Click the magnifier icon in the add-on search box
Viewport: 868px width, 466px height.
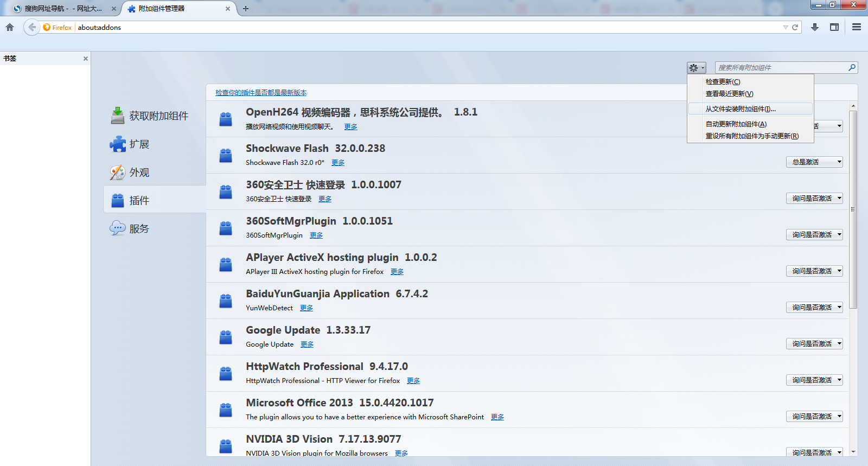pos(852,67)
